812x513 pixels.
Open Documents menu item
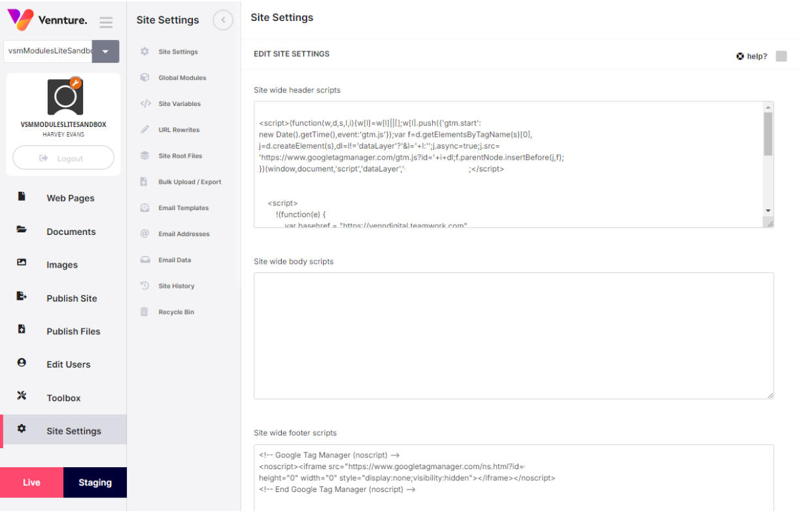[x=71, y=232]
